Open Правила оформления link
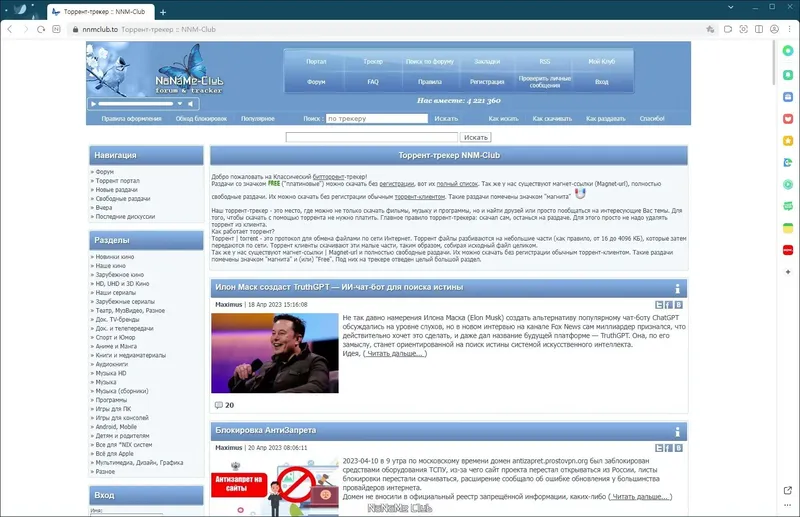 coord(131,118)
